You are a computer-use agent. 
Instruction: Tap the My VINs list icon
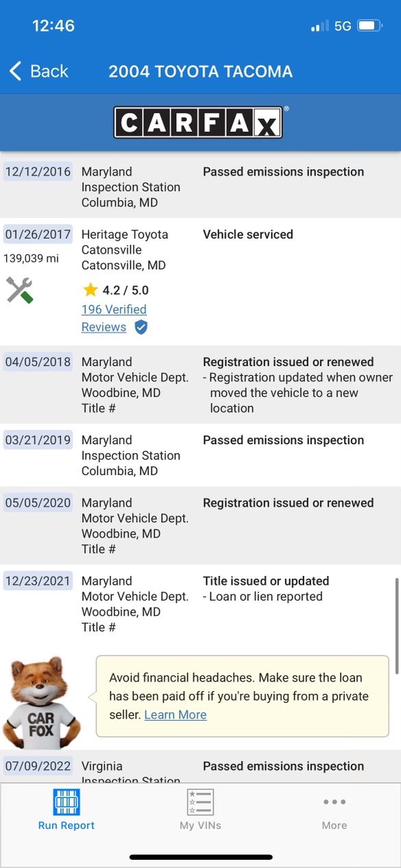click(x=200, y=801)
